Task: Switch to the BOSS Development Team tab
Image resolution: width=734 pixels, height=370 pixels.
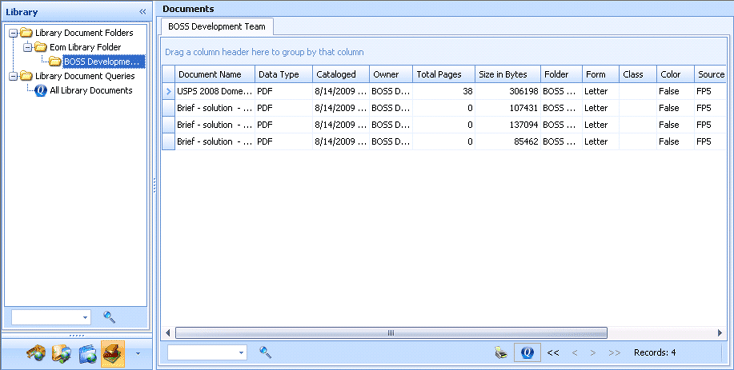Action: [217, 27]
